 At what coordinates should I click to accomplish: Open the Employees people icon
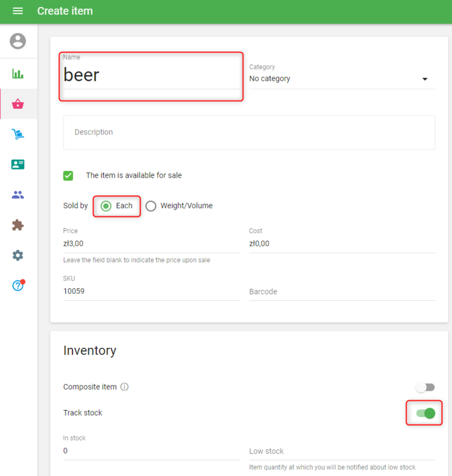18,195
